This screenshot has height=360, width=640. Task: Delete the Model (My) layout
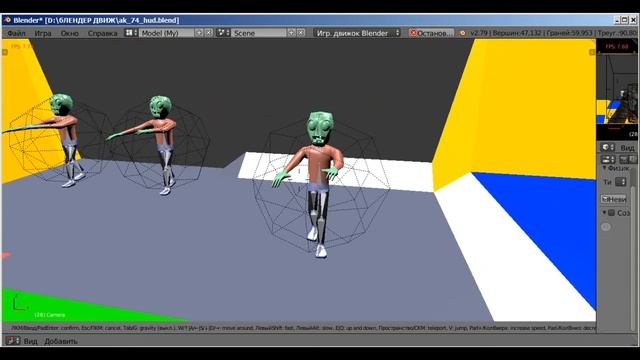(208, 33)
